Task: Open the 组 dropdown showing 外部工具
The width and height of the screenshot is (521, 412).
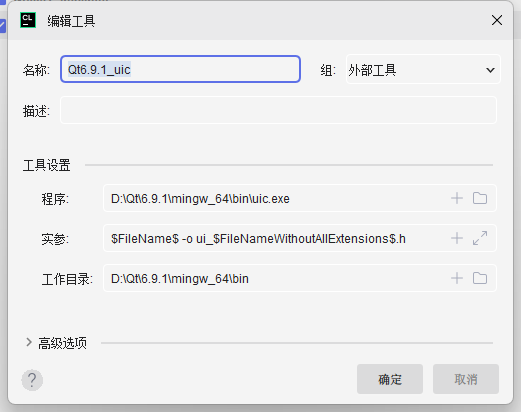Action: pyautogui.click(x=423, y=69)
